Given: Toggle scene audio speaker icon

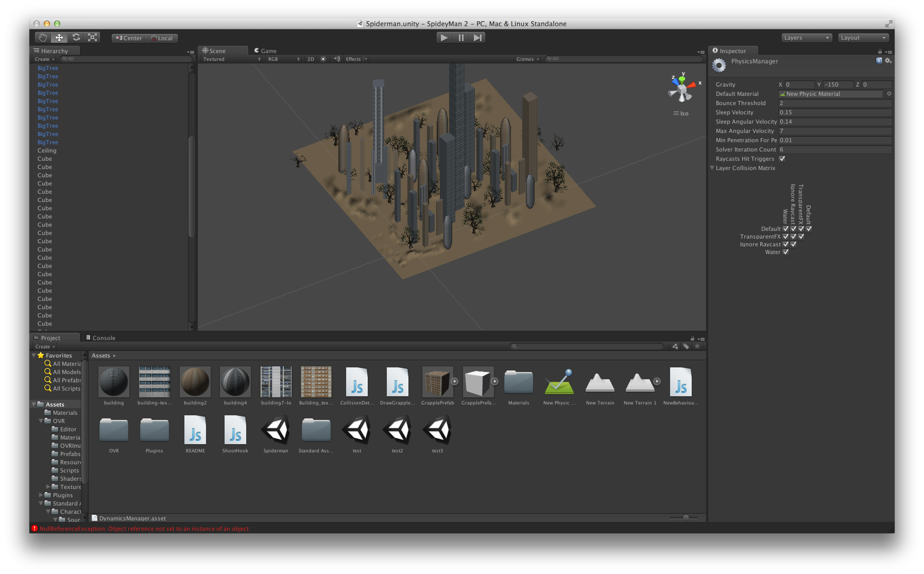Looking at the screenshot, I should (336, 59).
